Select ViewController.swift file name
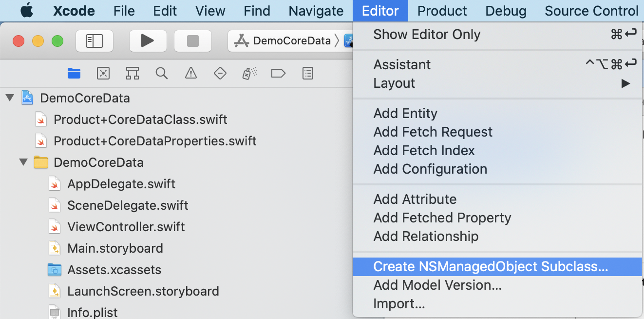This screenshot has height=319, width=644. point(126,227)
